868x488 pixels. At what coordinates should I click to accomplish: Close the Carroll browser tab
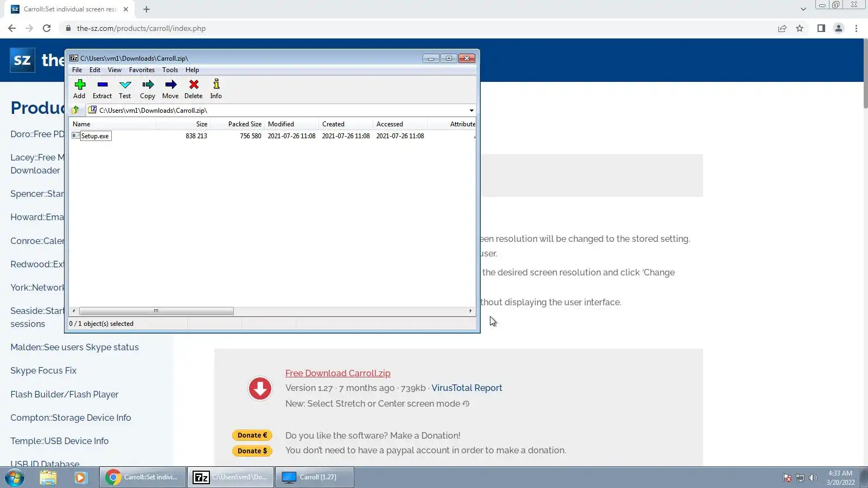tap(126, 9)
